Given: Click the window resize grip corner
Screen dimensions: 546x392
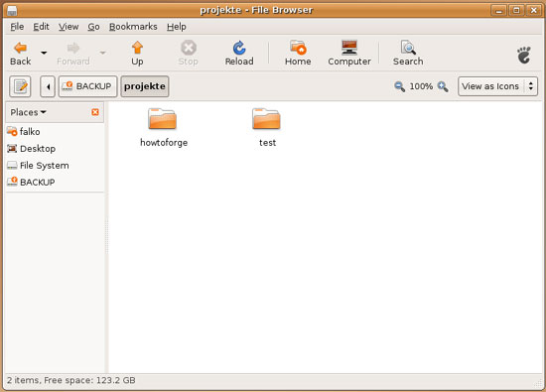Looking at the screenshot, I should tap(538, 383).
